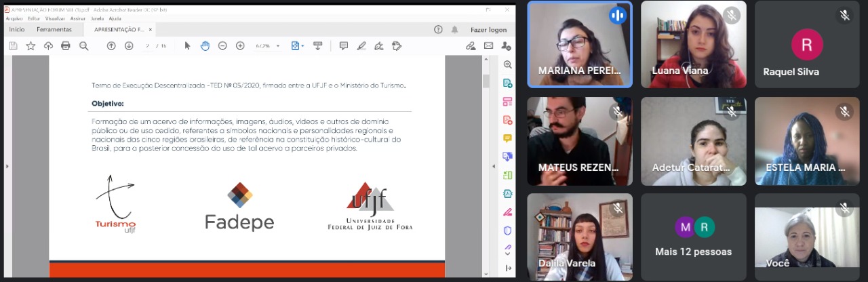
Task: Share with others via the person-plus icon
Action: coord(506,45)
